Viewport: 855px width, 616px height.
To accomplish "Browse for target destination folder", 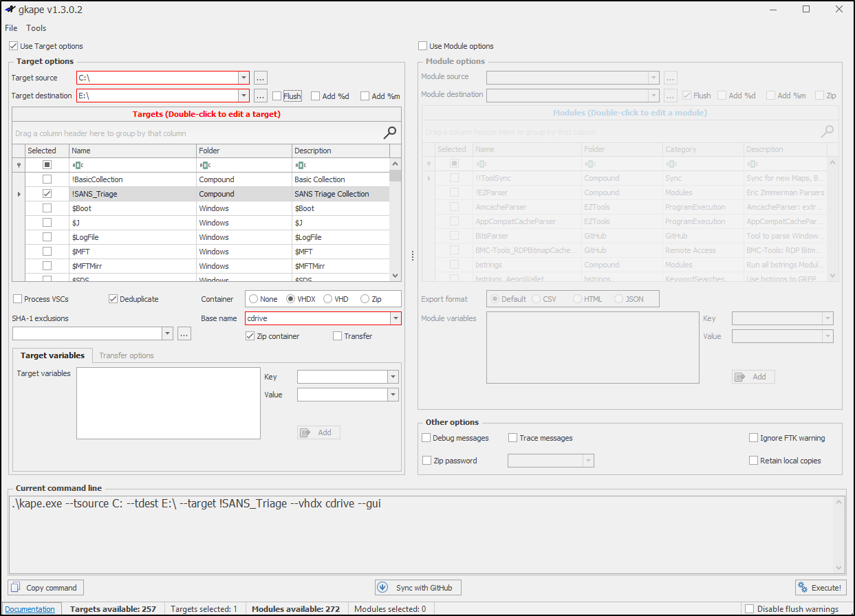I will (x=260, y=96).
